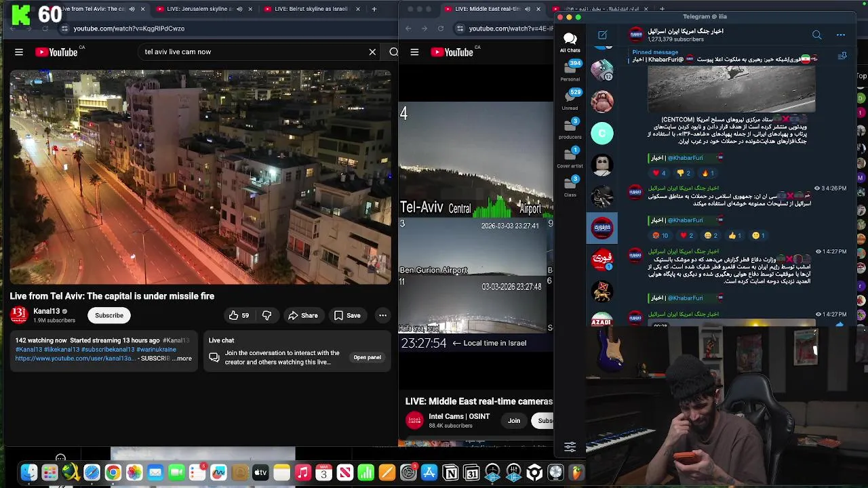Clear the 'tel aviv live cam now' search

point(372,52)
